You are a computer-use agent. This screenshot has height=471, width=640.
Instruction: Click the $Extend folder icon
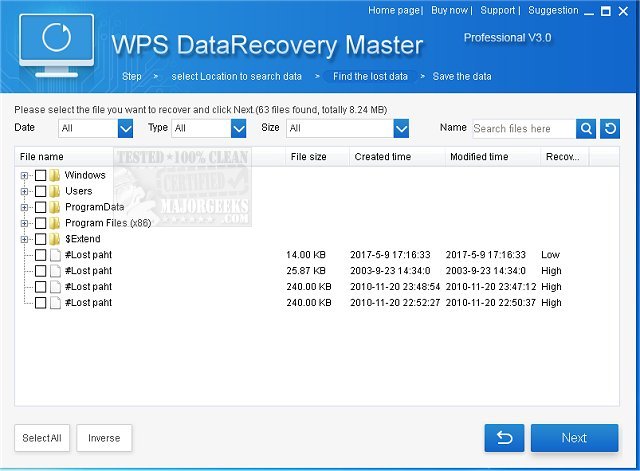55,239
